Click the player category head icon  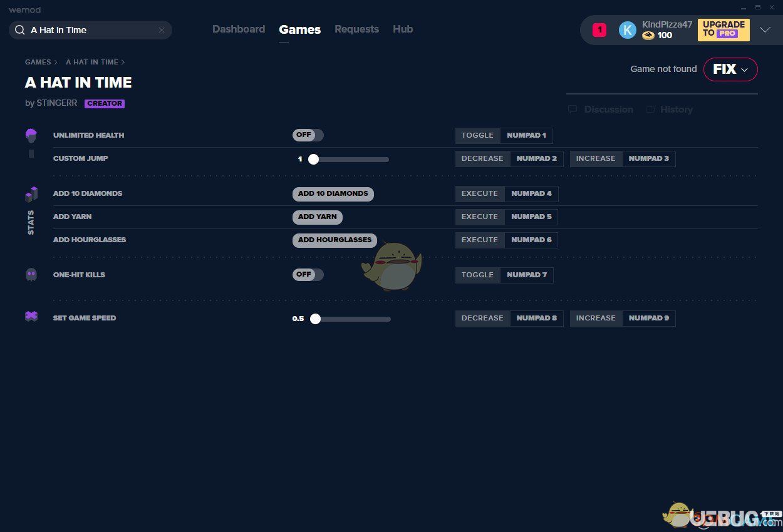pos(31,135)
